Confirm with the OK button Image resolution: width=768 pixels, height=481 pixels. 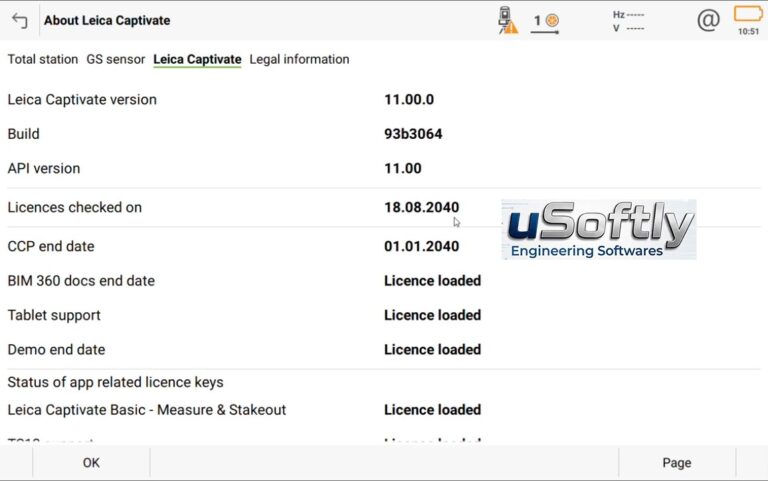click(x=91, y=462)
